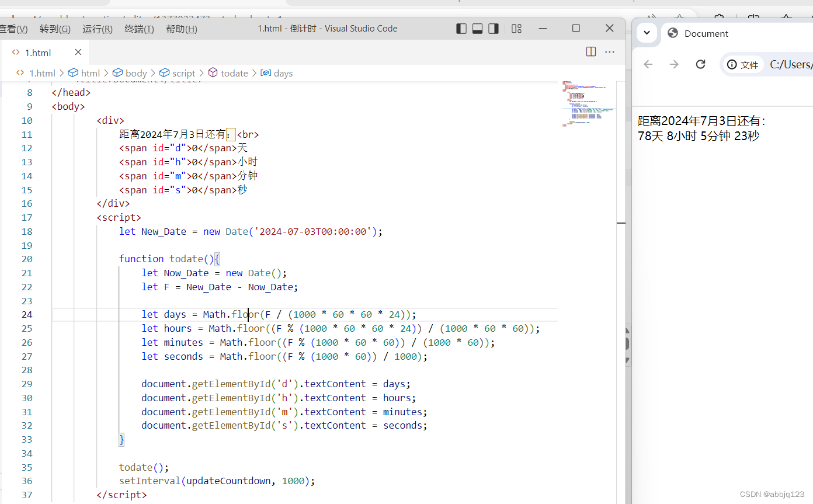Minimize the VS Code window
Image resolution: width=813 pixels, height=504 pixels.
(x=543, y=28)
